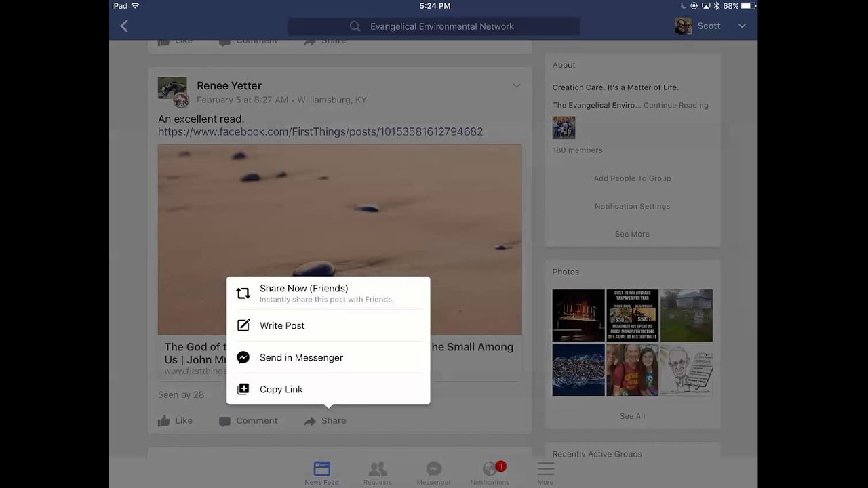Viewport: 868px width, 488px height.
Task: Tap the Wi-Fi status icon
Action: coord(135,5)
